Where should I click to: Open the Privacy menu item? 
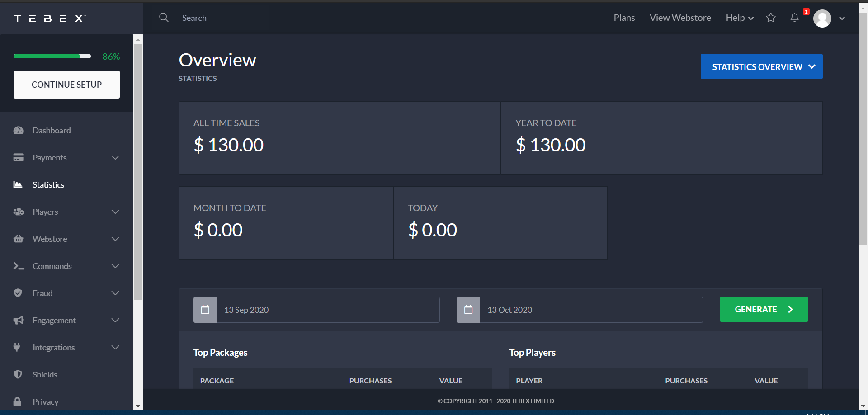(45, 401)
